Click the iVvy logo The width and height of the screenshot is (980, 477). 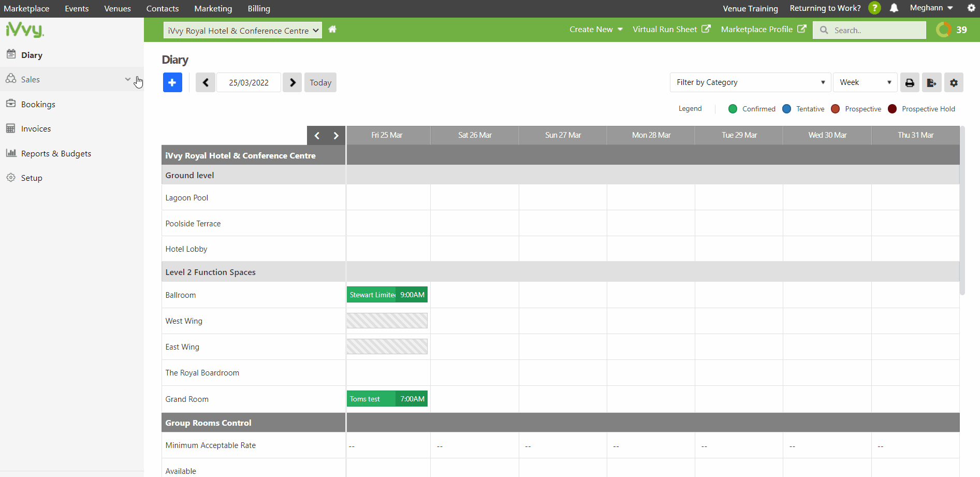[x=25, y=30]
